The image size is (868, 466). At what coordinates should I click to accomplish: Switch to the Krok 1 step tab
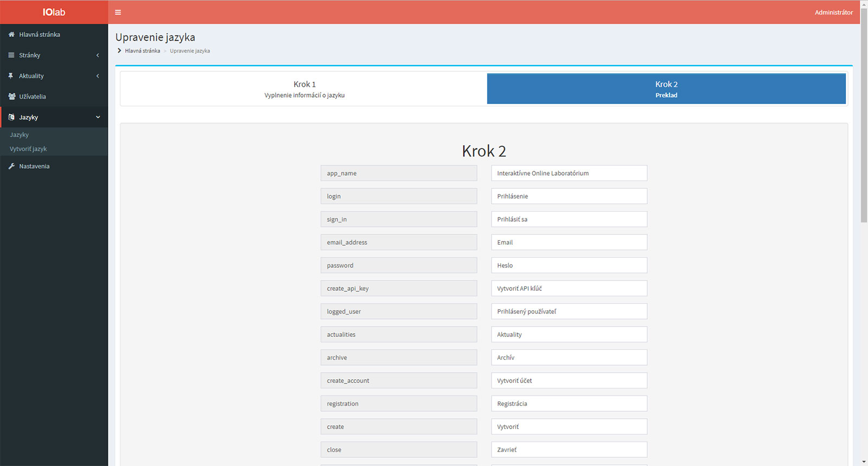pos(304,89)
